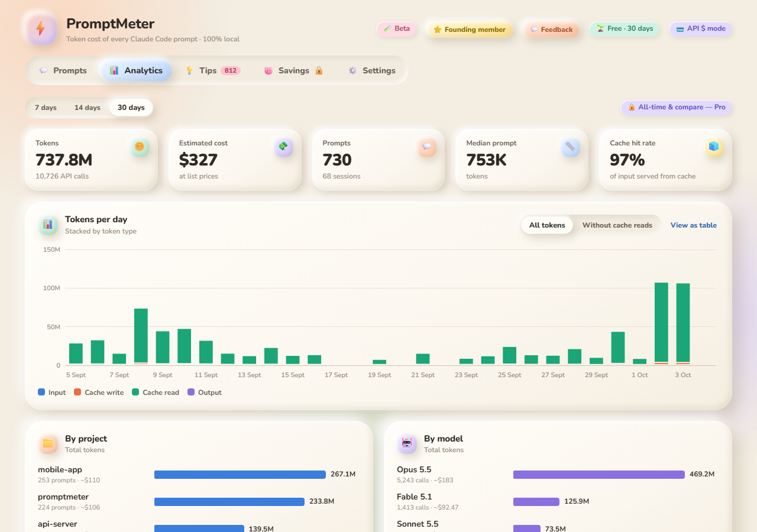Select the 7 days range
757x532 pixels.
pyautogui.click(x=46, y=108)
